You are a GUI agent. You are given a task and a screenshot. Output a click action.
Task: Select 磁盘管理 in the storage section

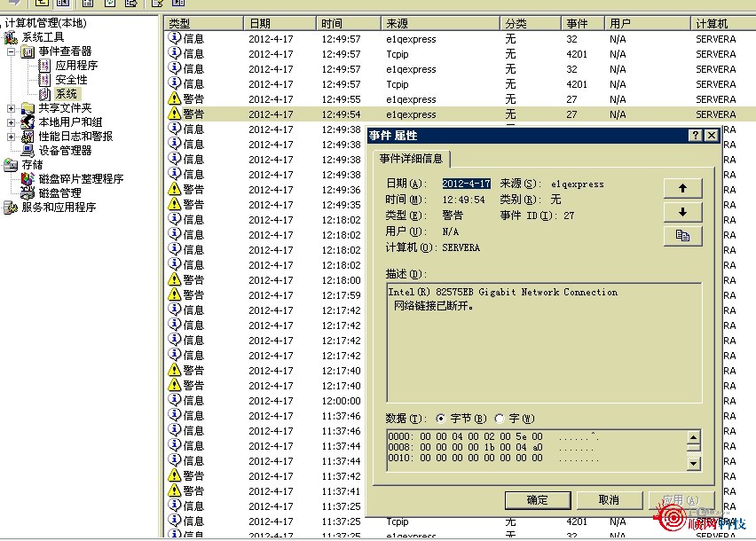(59, 193)
